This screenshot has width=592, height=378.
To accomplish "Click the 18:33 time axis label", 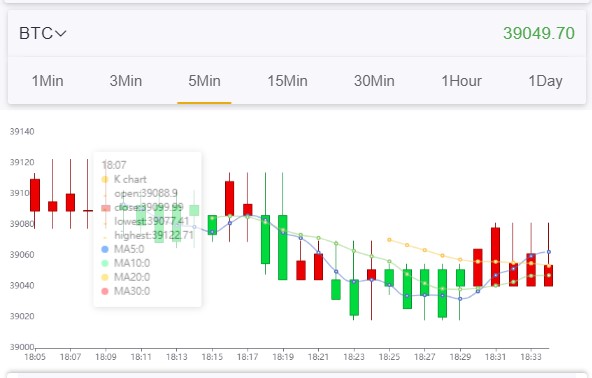I will tap(531, 357).
